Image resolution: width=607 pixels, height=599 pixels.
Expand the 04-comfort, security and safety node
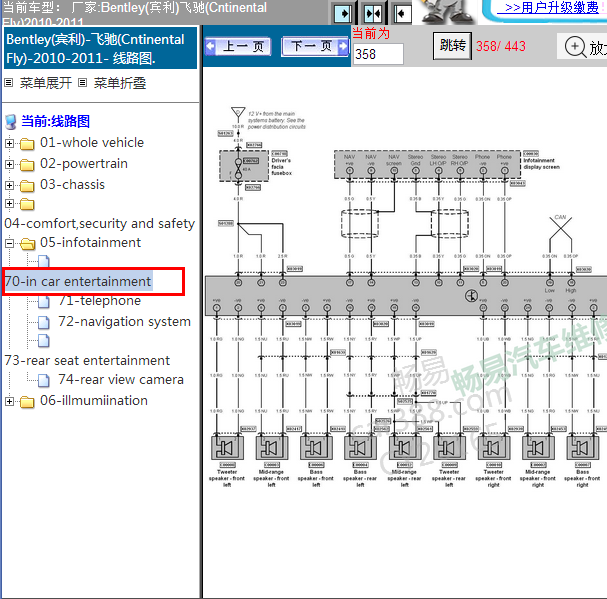click(x=9, y=204)
